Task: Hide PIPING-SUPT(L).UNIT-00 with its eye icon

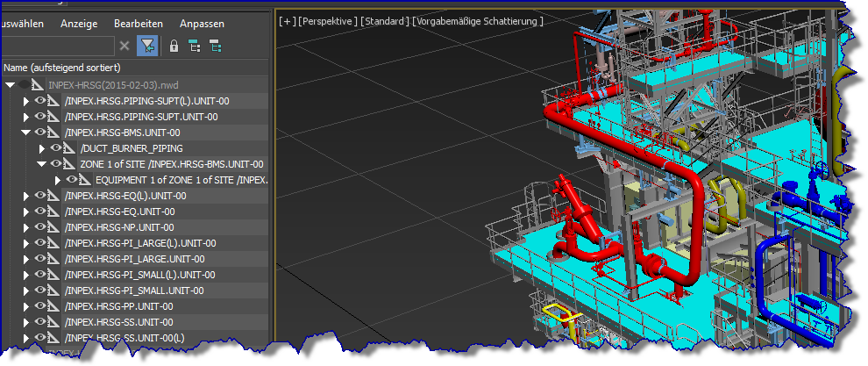Action: pyautogui.click(x=39, y=101)
